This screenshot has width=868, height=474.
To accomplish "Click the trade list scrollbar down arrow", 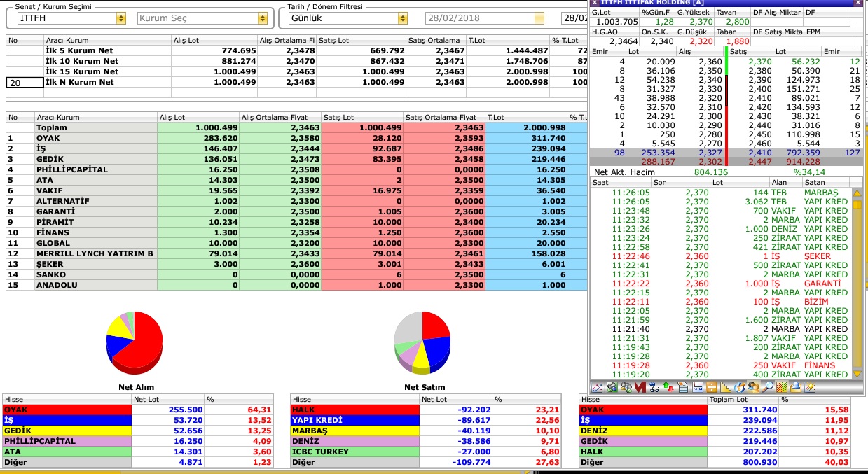I will (x=856, y=374).
